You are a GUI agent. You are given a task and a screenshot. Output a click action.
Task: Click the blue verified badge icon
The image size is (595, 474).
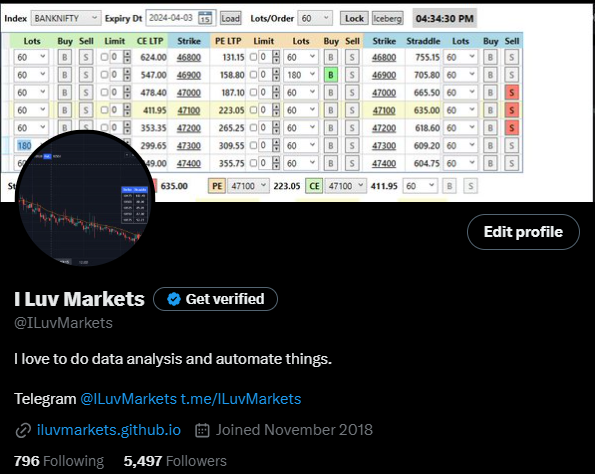pyautogui.click(x=174, y=299)
